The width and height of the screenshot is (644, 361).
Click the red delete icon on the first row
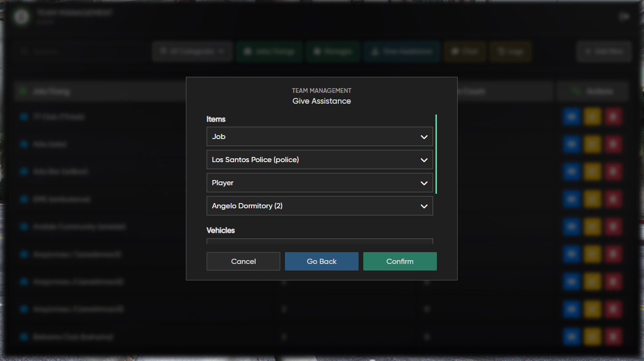pyautogui.click(x=613, y=116)
